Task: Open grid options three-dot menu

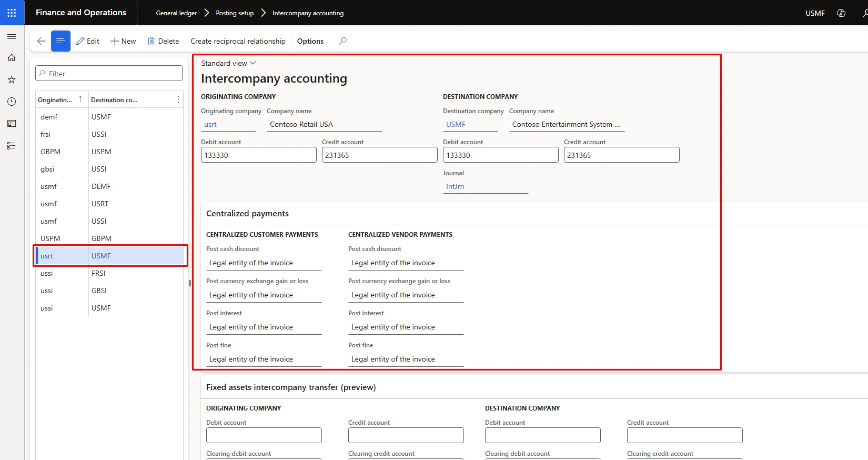Action: coord(178,99)
